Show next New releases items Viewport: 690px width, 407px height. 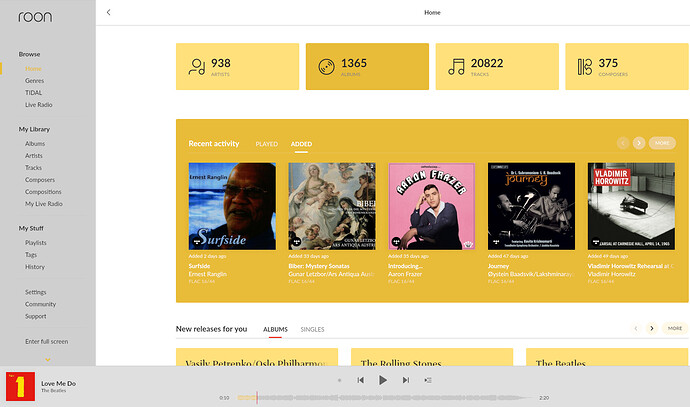click(x=652, y=328)
